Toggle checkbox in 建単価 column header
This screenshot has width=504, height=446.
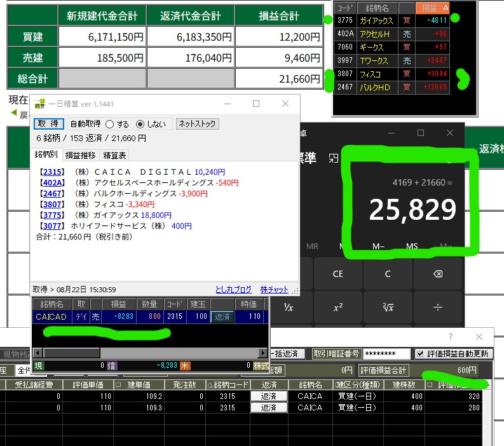pyautogui.click(x=118, y=384)
